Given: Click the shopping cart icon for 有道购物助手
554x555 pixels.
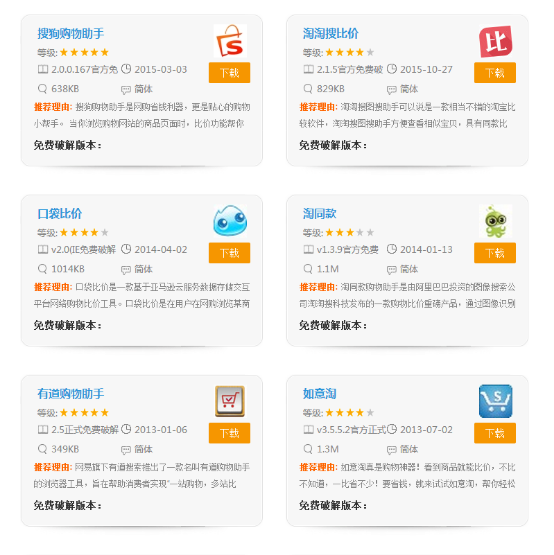Looking at the screenshot, I should 230,401.
